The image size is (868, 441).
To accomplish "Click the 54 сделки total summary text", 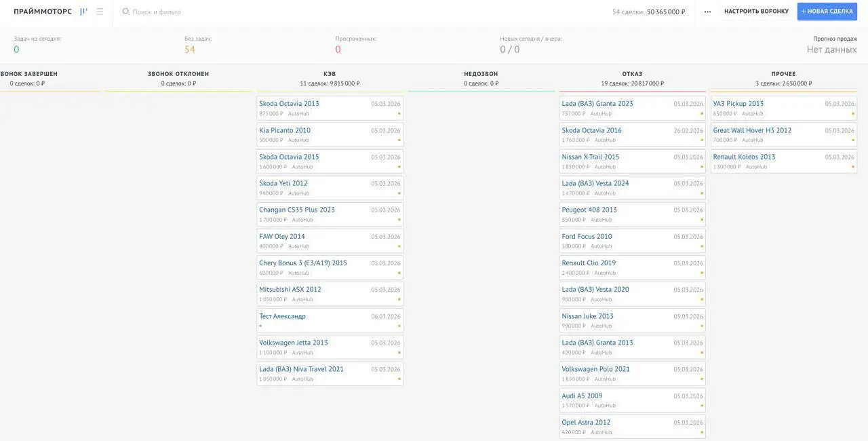I will [648, 12].
